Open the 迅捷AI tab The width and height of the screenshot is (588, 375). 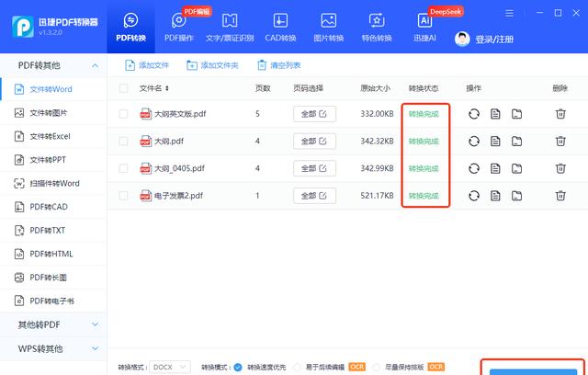coord(424,27)
